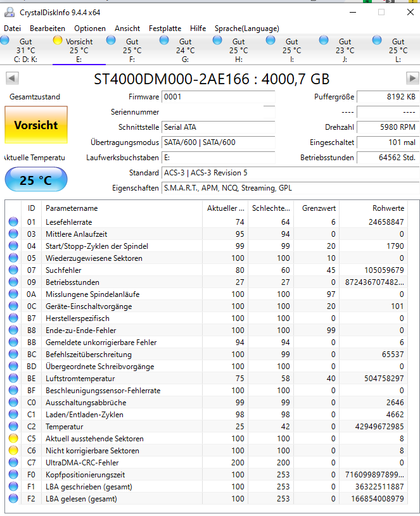This screenshot has height=516, width=420.
Task: Click status orb of Temperatur C2 row
Action: pyautogui.click(x=13, y=427)
